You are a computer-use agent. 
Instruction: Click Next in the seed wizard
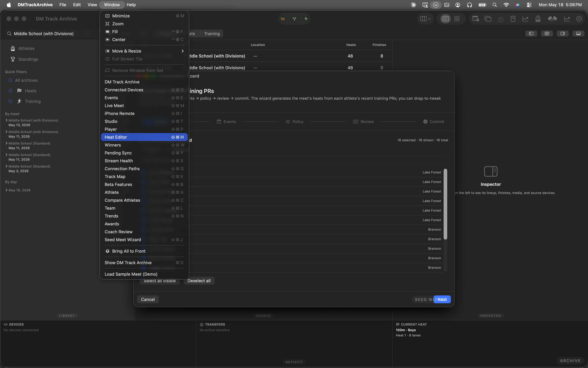442,299
